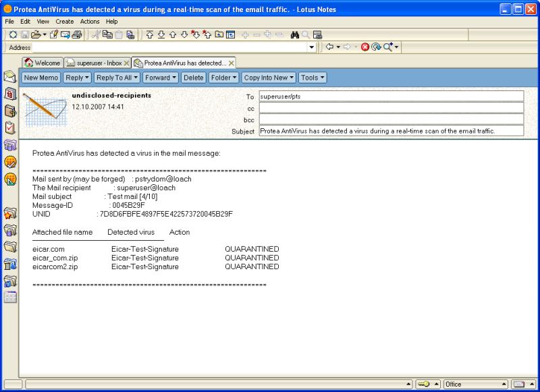Click the binoculars Find icon
The image size is (540, 392).
(x=295, y=34)
